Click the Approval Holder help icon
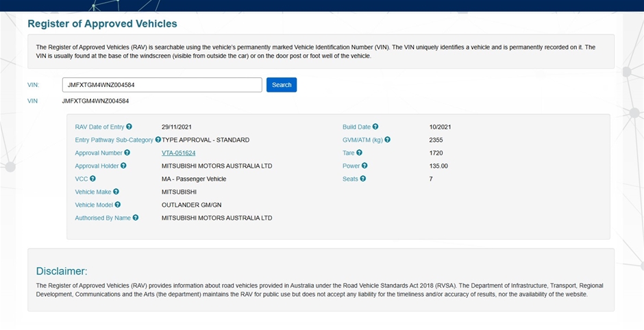This screenshot has height=330, width=644. (x=124, y=166)
